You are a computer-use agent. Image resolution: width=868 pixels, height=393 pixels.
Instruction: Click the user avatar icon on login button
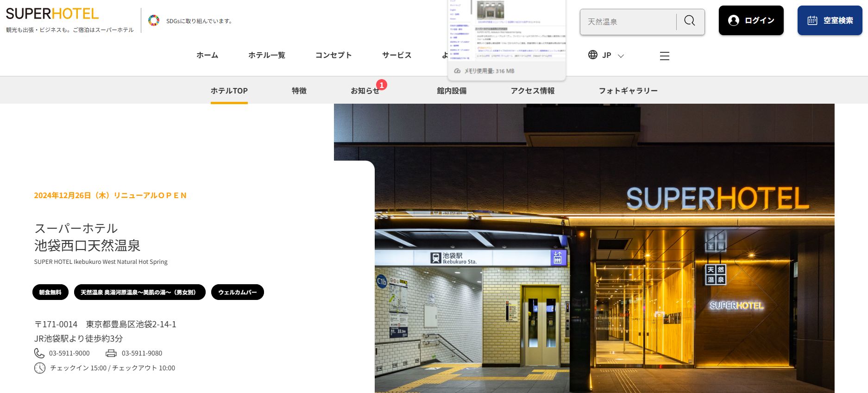[x=734, y=20]
